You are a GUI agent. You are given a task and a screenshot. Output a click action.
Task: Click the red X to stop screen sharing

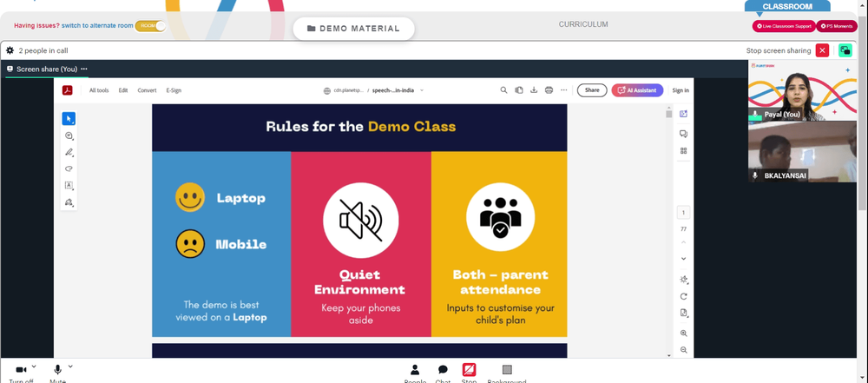click(822, 50)
